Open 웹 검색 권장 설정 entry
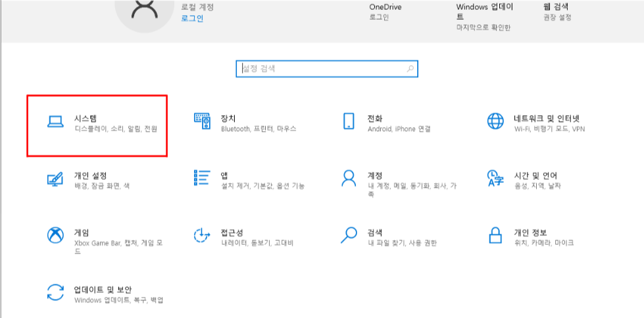The height and width of the screenshot is (318, 644). click(557, 12)
